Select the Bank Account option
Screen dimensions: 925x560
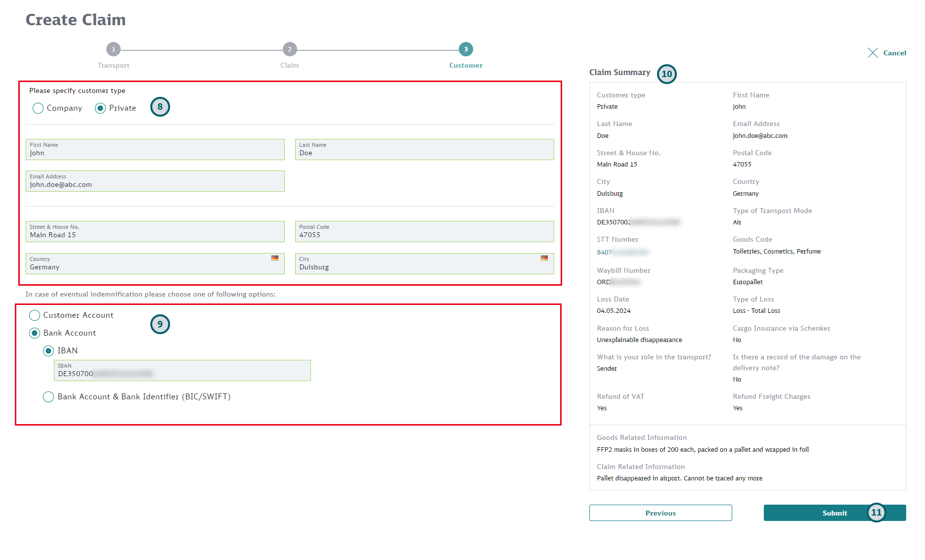(x=34, y=333)
